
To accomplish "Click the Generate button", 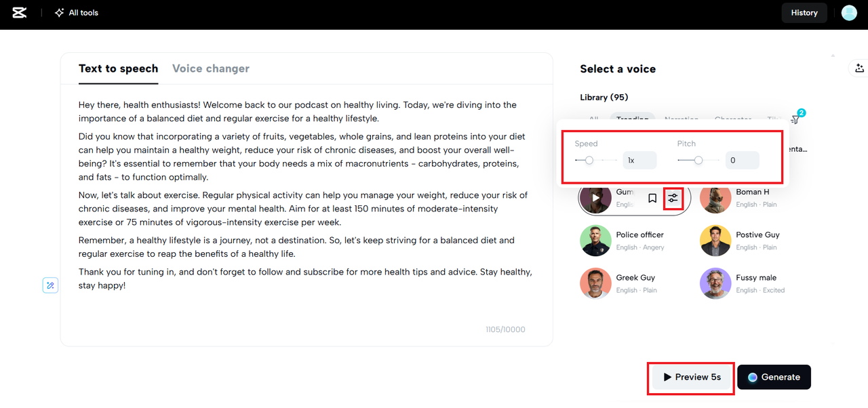I will coord(774,377).
